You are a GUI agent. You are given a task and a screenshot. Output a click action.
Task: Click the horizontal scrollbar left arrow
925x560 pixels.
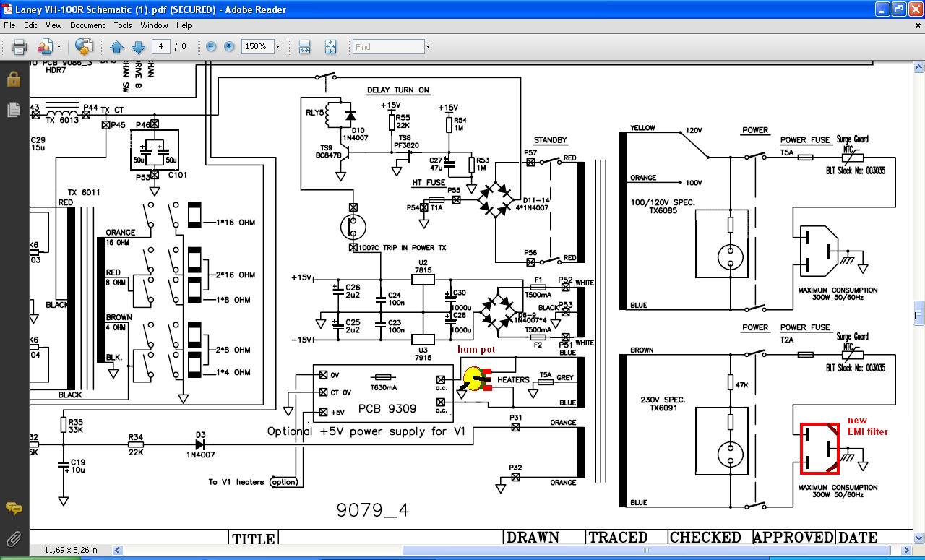tap(119, 551)
